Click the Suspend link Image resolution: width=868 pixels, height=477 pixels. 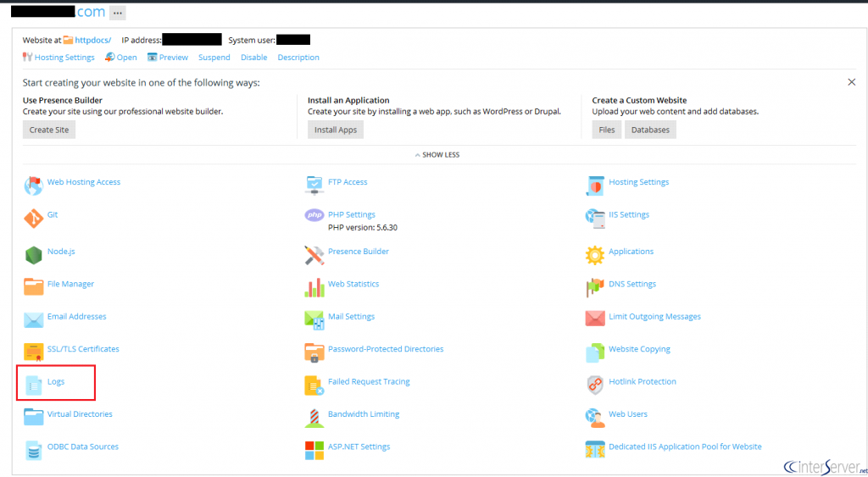coord(214,58)
